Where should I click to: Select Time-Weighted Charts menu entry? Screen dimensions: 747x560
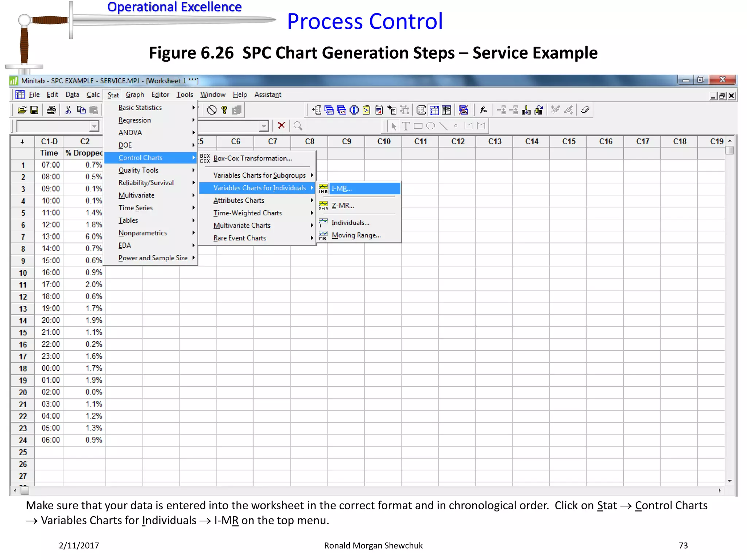click(257, 213)
